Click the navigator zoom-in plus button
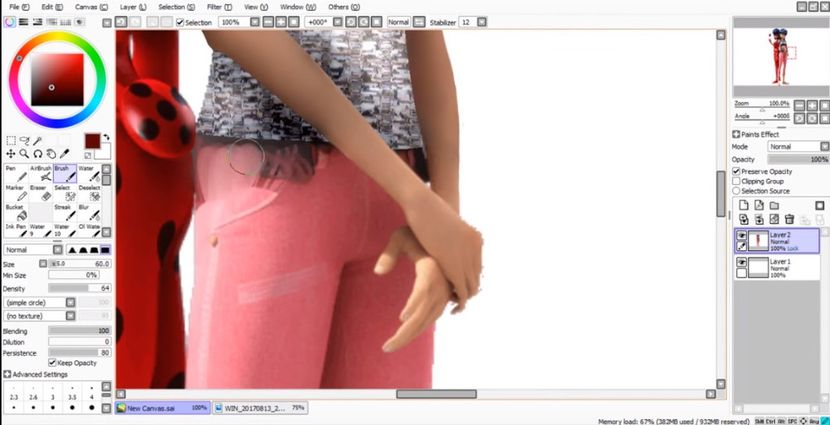Viewport: 830px width, 425px height. click(x=811, y=105)
